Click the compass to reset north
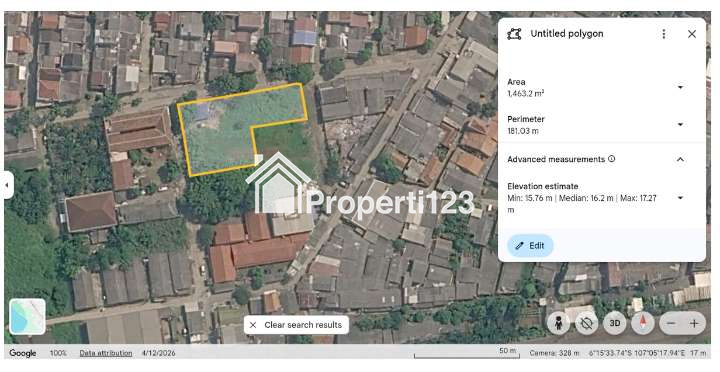The width and height of the screenshot is (720, 372). 643,323
